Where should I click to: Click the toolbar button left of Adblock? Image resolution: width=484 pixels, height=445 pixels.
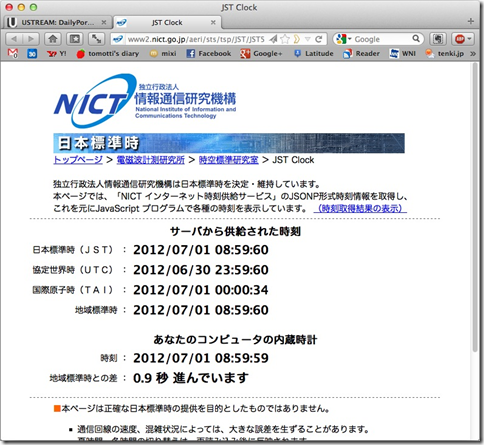[438, 39]
